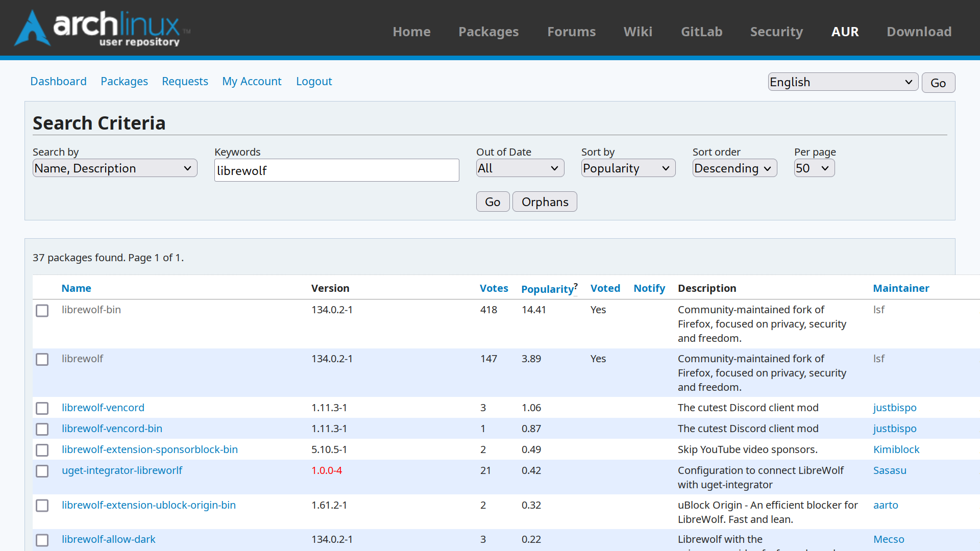Check the uget-integrator-libreworlf row box
The width and height of the screenshot is (980, 551).
[42, 471]
